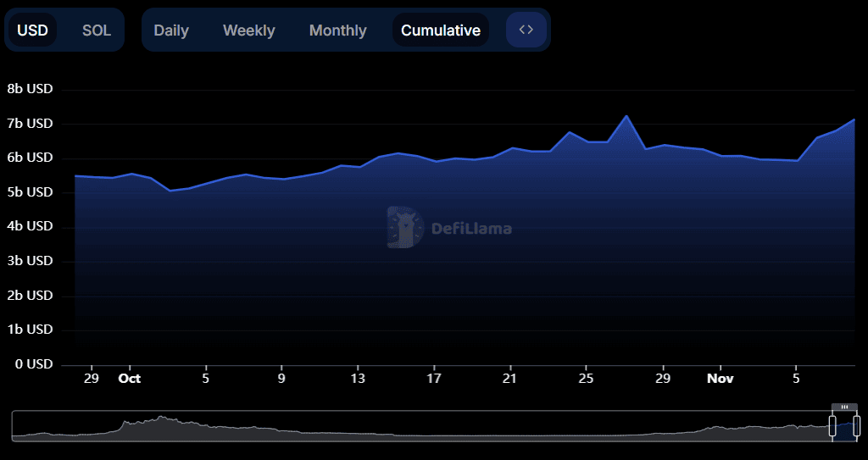Click the 25 date axis label
Viewport: 868px width, 460px height.
(x=587, y=379)
